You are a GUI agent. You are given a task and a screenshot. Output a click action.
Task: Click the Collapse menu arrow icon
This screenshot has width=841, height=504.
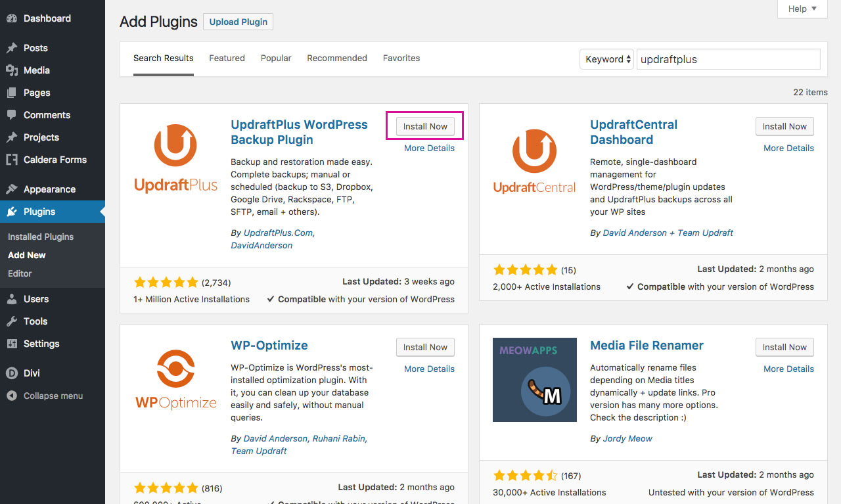(x=12, y=396)
